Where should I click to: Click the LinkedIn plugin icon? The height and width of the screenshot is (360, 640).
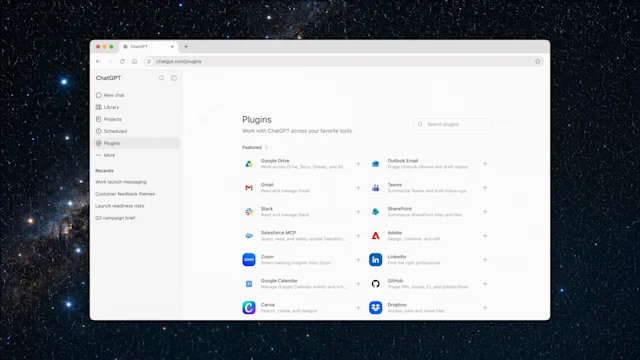click(376, 260)
